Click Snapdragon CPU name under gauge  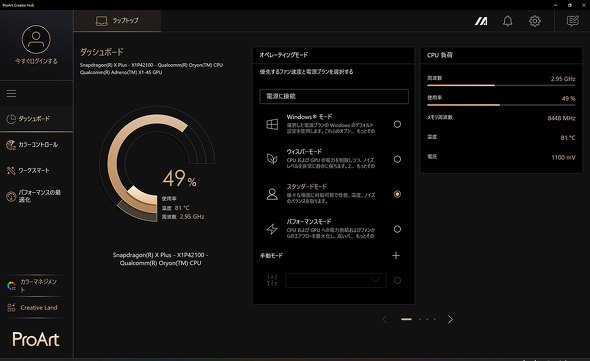pos(160,259)
